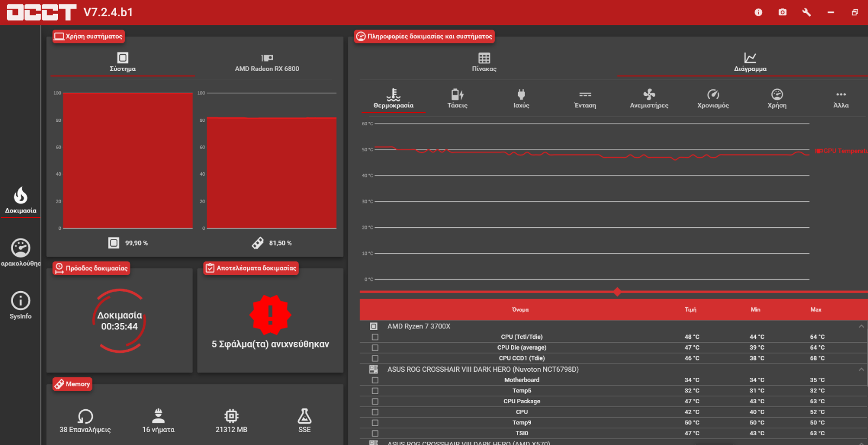Open the Δοκιμασία test section in sidebar
This screenshot has width=868, height=445.
pyautogui.click(x=21, y=201)
